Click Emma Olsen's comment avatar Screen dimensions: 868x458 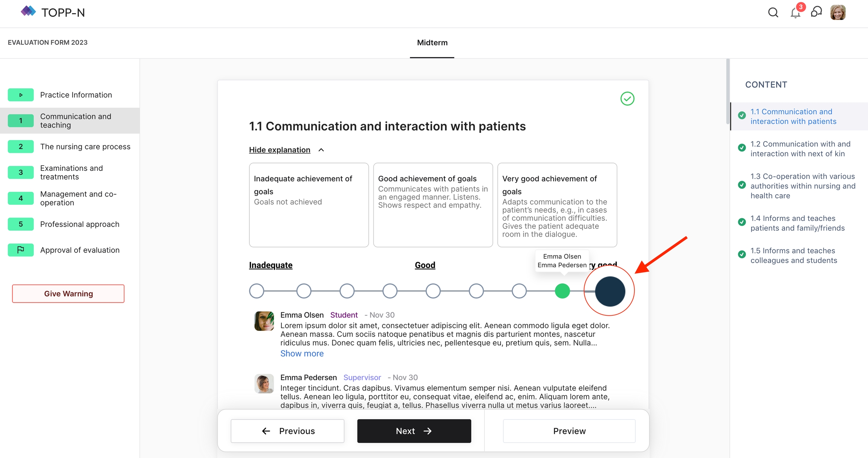264,321
